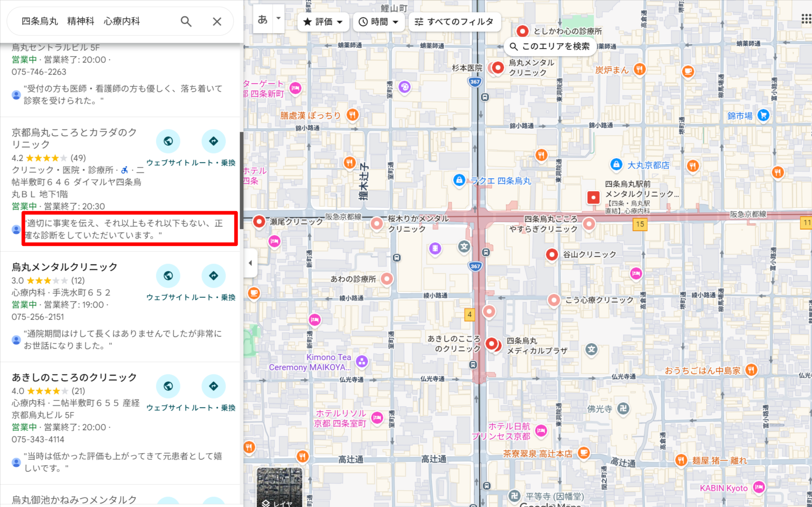The height and width of the screenshot is (507, 812).
Task: Click 四条烏丸こころやすらぎクリニック map pin
Action: pyautogui.click(x=589, y=224)
